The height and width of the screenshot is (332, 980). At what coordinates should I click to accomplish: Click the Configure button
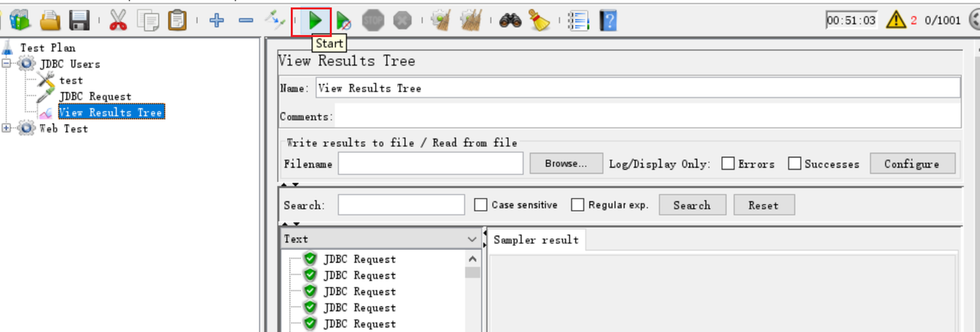[911, 163]
